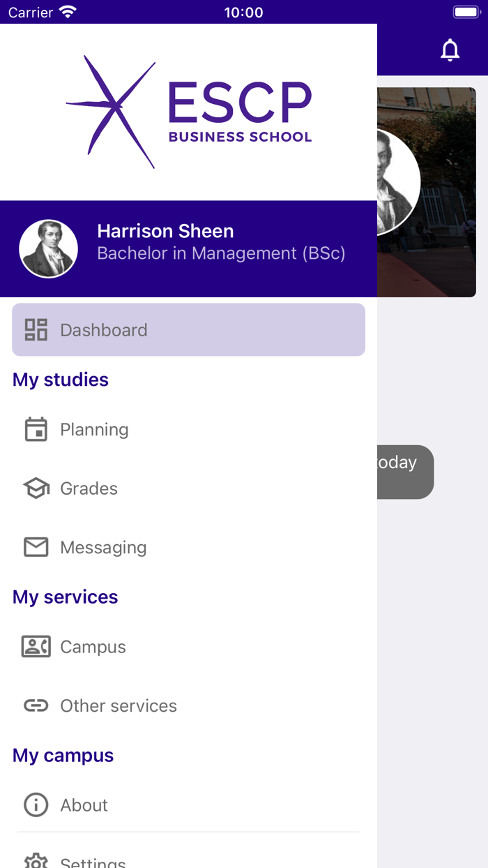The image size is (488, 868).
Task: Click the ESCP Business School logo
Action: pyautogui.click(x=188, y=112)
